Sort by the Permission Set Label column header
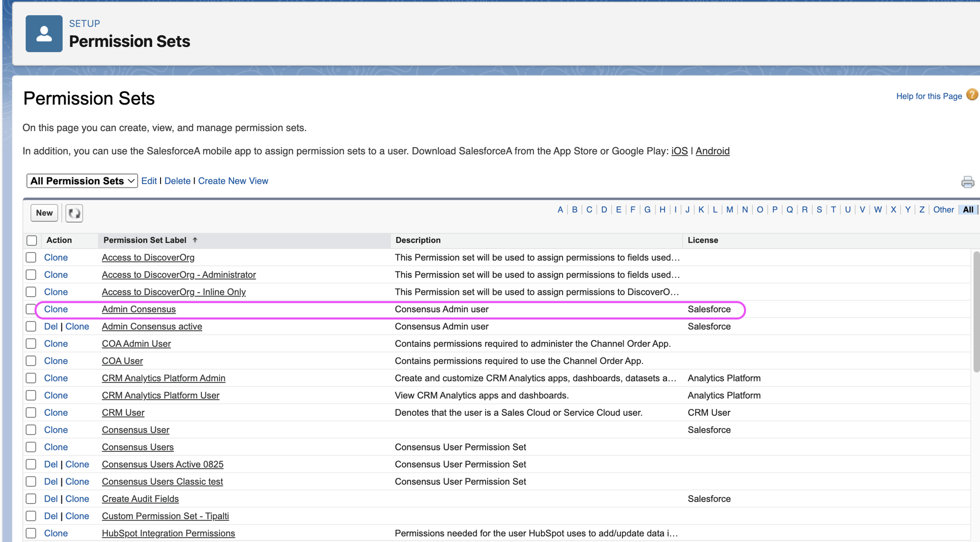Image resolution: width=980 pixels, height=542 pixels. pos(145,240)
